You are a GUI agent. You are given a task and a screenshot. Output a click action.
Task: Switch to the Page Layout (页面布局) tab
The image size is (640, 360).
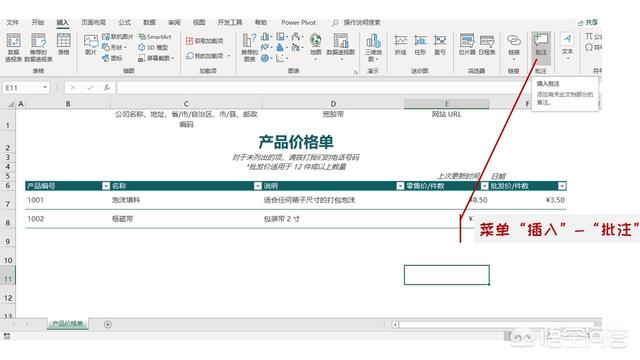[93, 22]
